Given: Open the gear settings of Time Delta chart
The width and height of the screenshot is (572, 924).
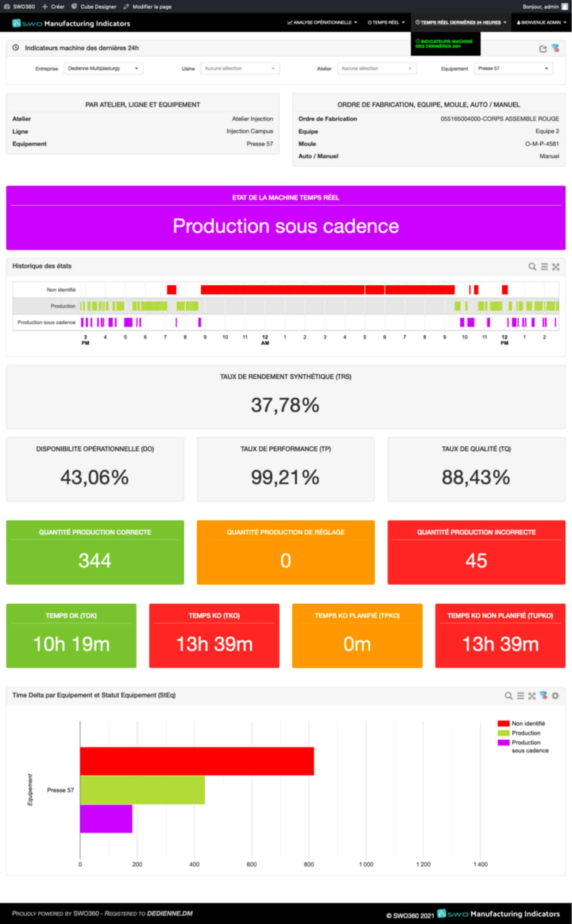Looking at the screenshot, I should [x=555, y=696].
